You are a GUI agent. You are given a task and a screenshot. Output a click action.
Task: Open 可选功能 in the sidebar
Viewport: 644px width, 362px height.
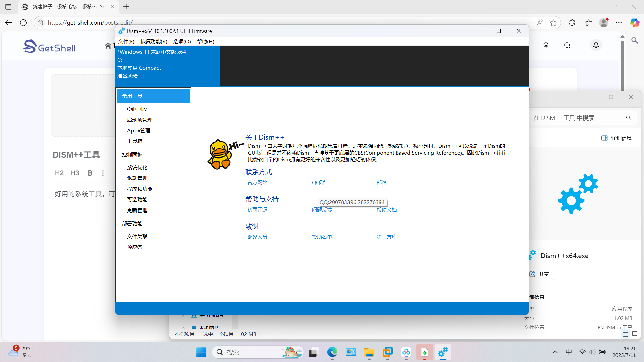(137, 199)
